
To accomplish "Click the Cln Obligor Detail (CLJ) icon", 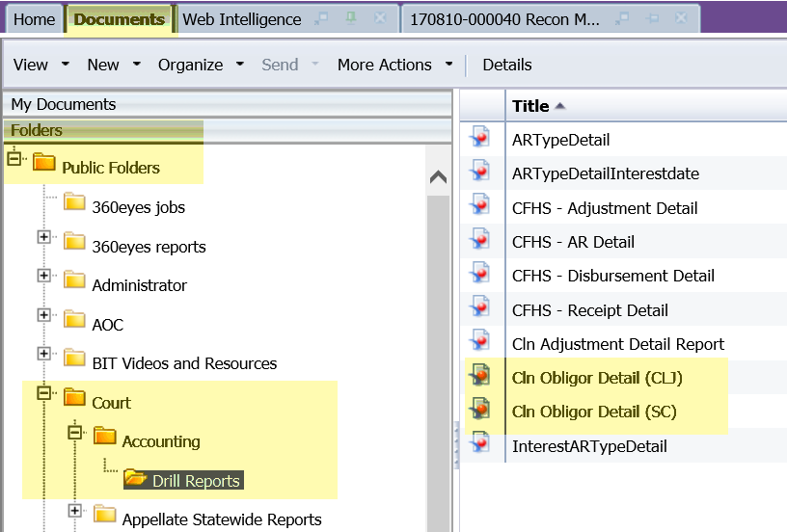I will click(x=480, y=376).
